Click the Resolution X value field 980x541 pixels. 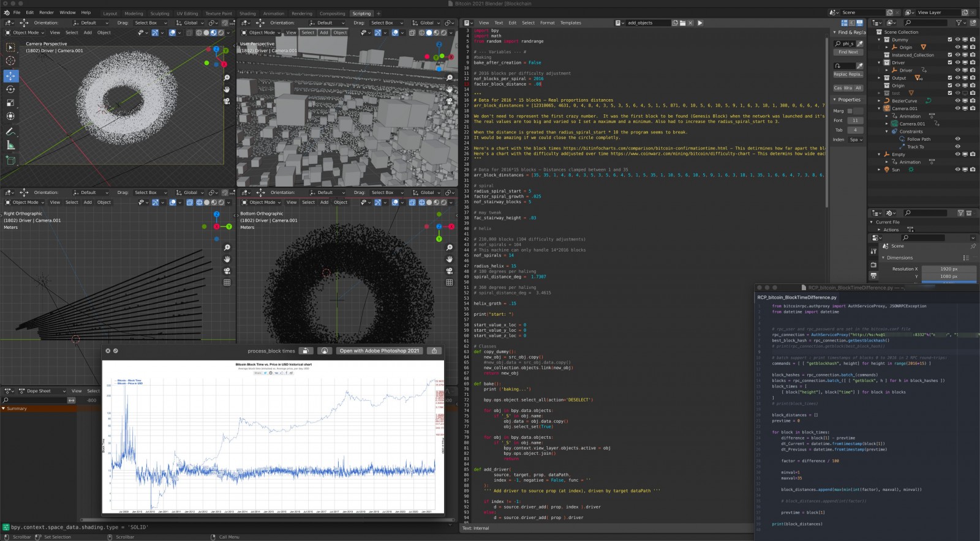(x=949, y=269)
